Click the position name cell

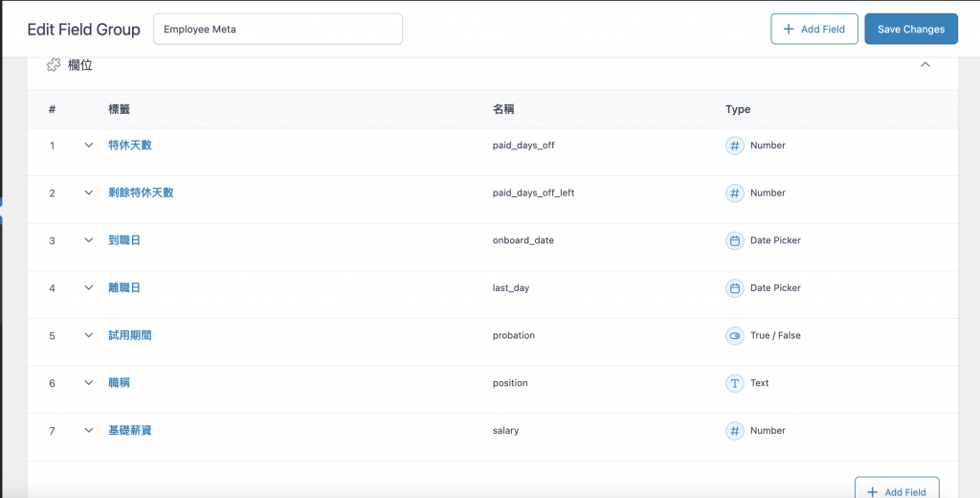tap(510, 383)
